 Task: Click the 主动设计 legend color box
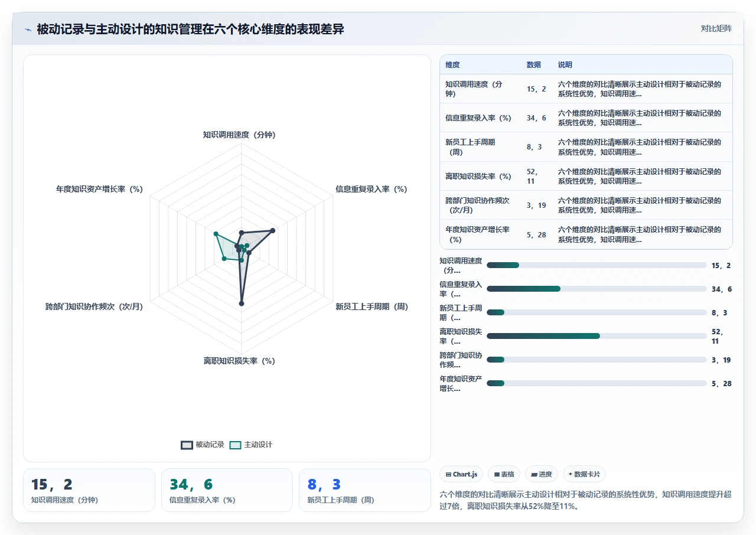pyautogui.click(x=235, y=445)
